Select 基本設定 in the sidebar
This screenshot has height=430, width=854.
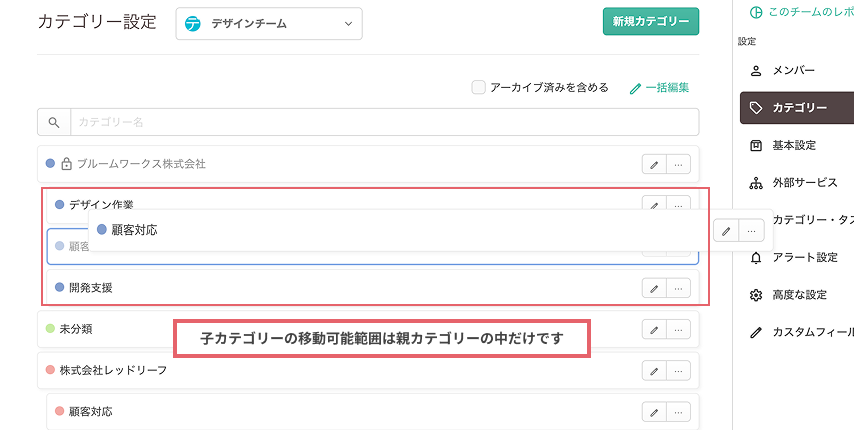[793, 145]
